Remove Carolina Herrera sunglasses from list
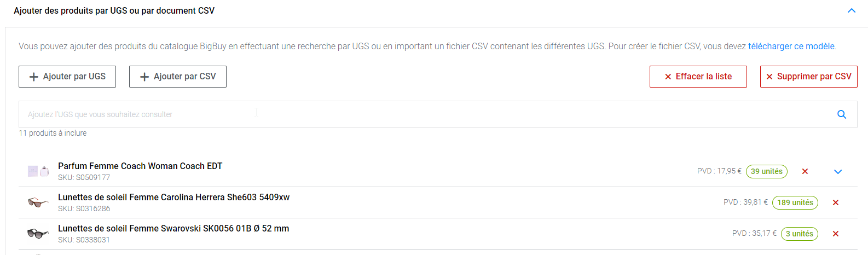 [x=836, y=202]
